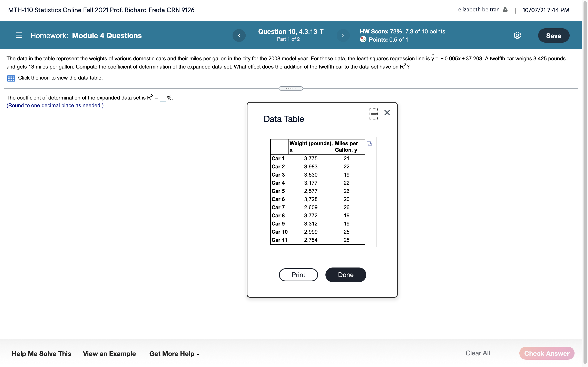Viewport: 588px width, 367px height.
Task: Close the Data Table dialog
Action: [x=387, y=113]
